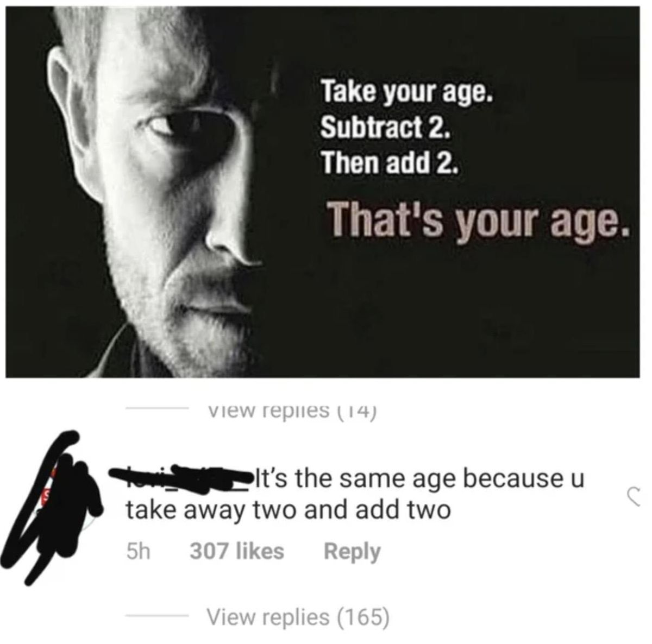The height and width of the screenshot is (644, 652).
Task: Select the comment line "take away two and add two"
Action: pos(288,510)
